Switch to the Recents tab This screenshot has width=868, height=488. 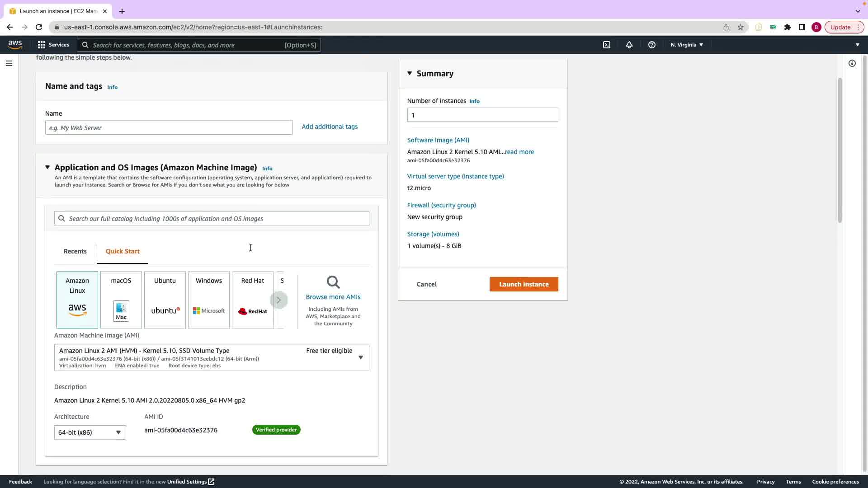click(75, 251)
